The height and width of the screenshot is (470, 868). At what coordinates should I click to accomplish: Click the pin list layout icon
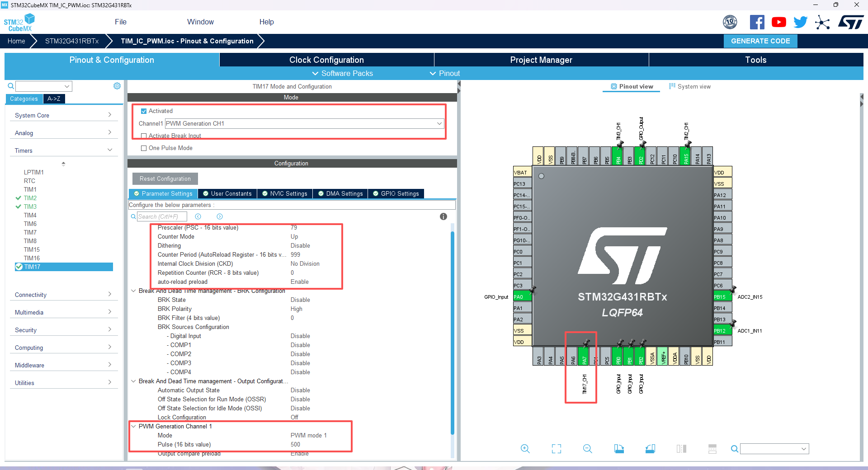pyautogui.click(x=712, y=449)
